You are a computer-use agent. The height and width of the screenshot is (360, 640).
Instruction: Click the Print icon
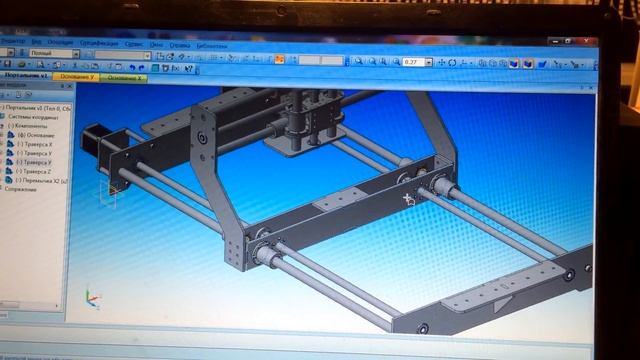(22, 64)
